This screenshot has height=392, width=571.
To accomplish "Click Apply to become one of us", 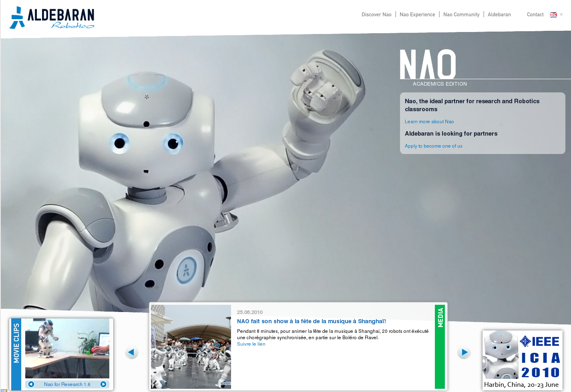I will point(433,146).
